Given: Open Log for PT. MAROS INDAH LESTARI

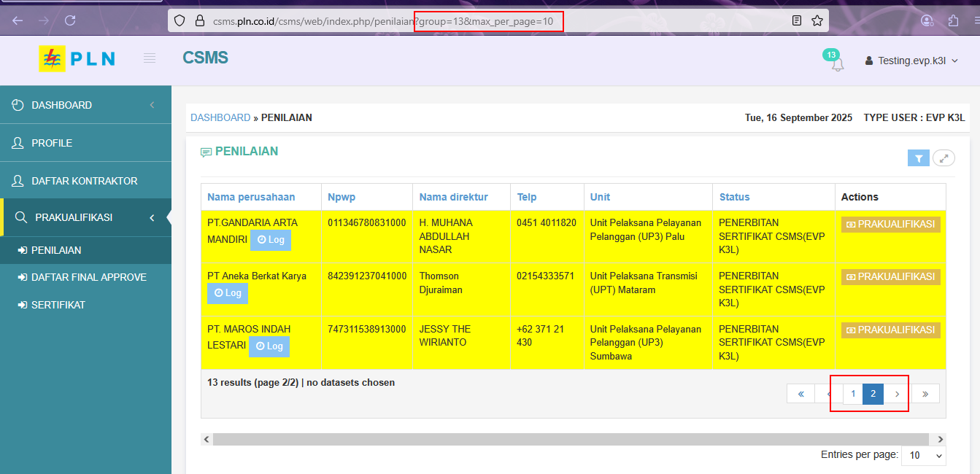Looking at the screenshot, I should point(269,346).
